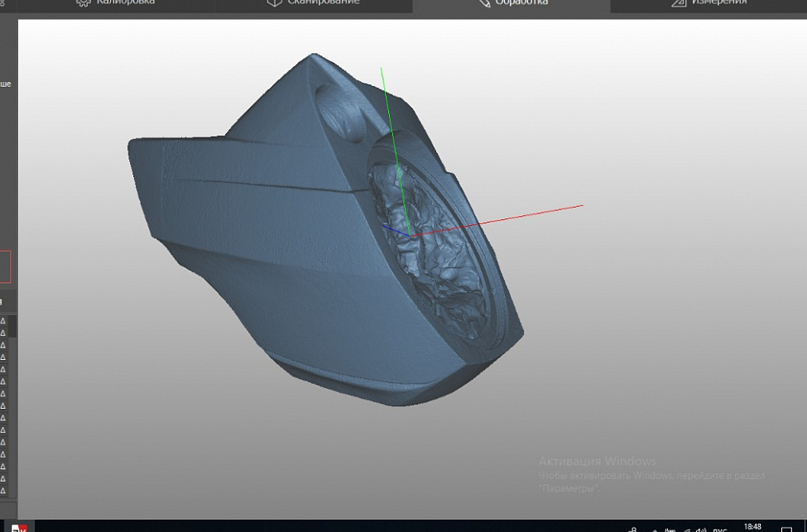Viewport: 807px width, 532px height.
Task: Expand hidden icons chevron in system tray
Action: (656, 527)
